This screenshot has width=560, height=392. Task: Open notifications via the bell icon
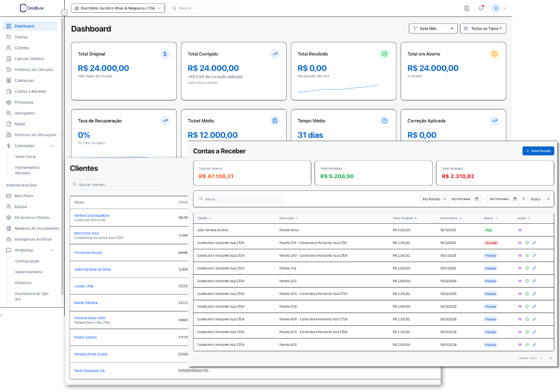pos(481,8)
